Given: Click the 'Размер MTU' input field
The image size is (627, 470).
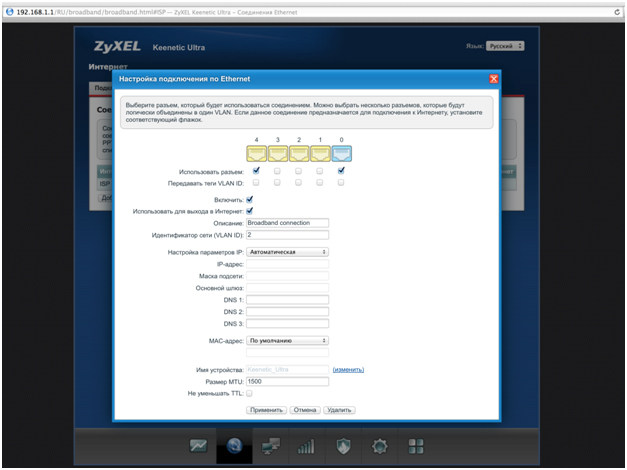Looking at the screenshot, I should coord(287,381).
